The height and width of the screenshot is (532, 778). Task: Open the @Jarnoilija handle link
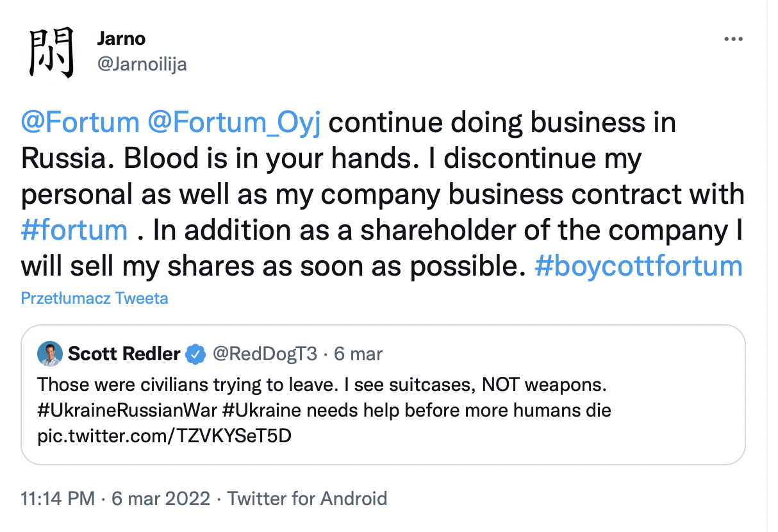click(x=142, y=65)
